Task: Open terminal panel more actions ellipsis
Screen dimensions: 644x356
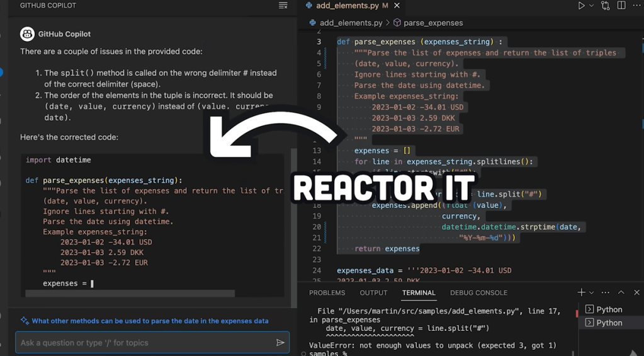Action: point(606,292)
